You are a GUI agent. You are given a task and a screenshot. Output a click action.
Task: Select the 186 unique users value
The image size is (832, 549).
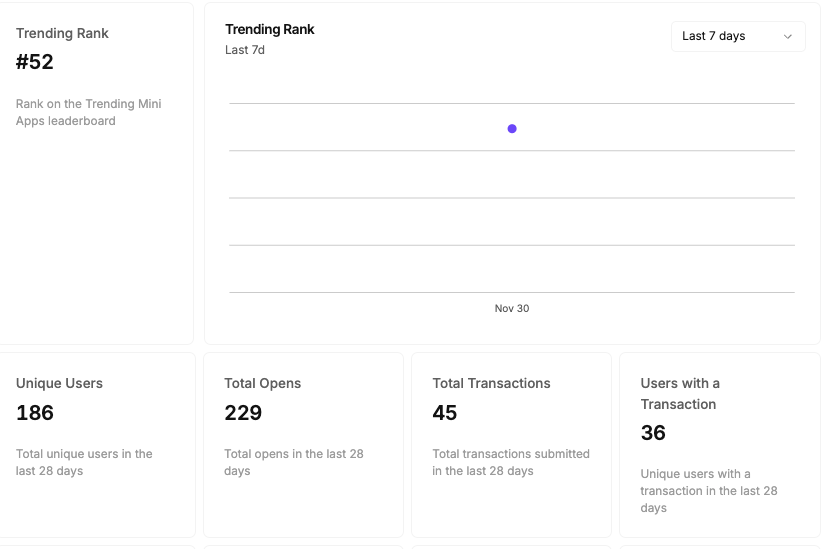click(x=34, y=413)
